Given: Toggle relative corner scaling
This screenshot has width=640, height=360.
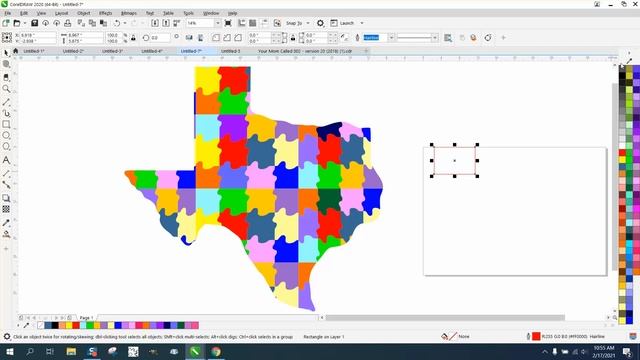Looking at the screenshot, I should pyautogui.click(x=344, y=38).
